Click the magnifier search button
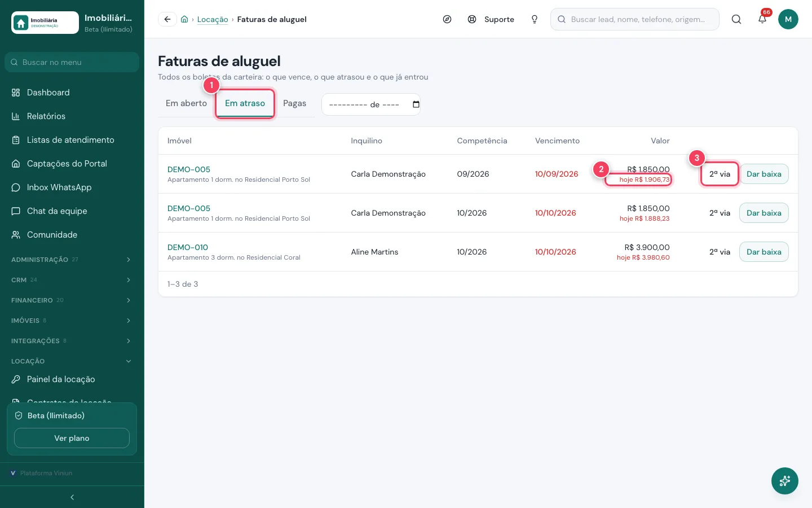This screenshot has width=812, height=508. click(x=736, y=19)
